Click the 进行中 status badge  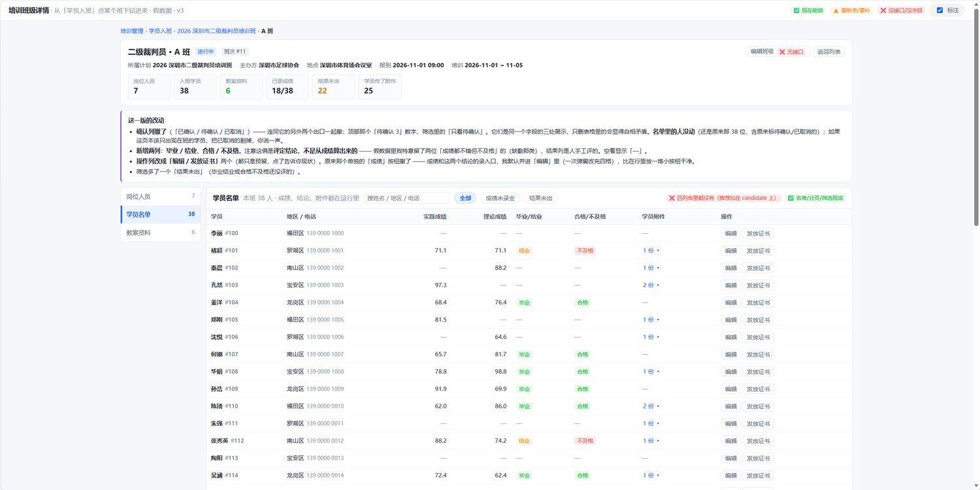point(206,52)
